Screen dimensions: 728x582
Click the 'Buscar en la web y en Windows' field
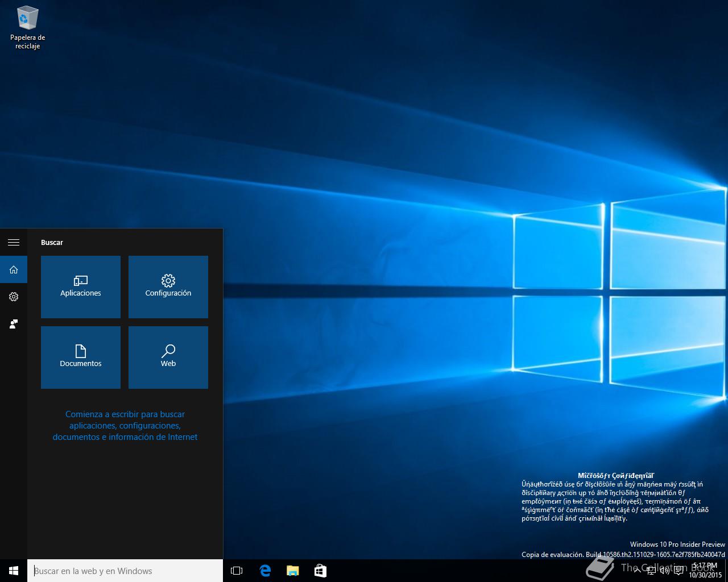point(125,571)
